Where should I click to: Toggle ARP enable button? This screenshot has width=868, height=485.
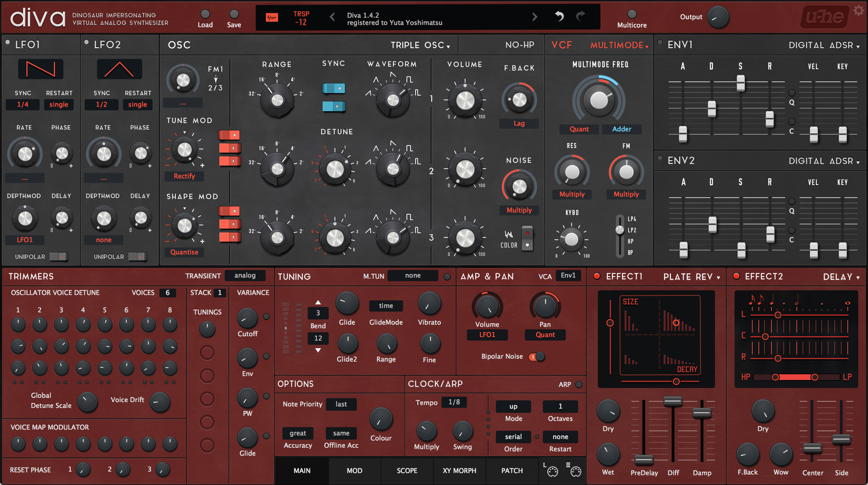579,384
